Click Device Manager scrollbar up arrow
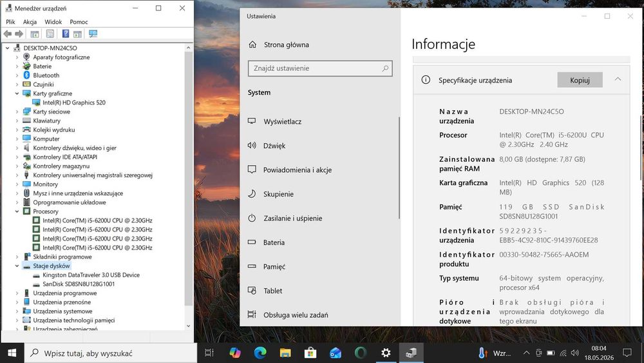This screenshot has height=363, width=644. [x=189, y=48]
